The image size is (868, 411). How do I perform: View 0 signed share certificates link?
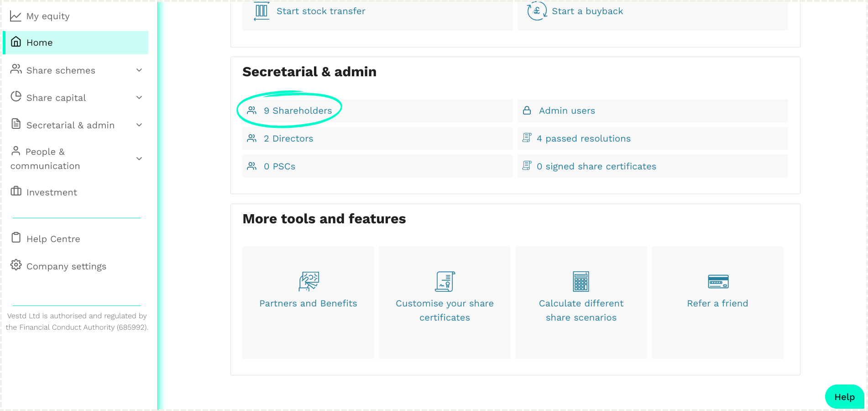pos(596,166)
